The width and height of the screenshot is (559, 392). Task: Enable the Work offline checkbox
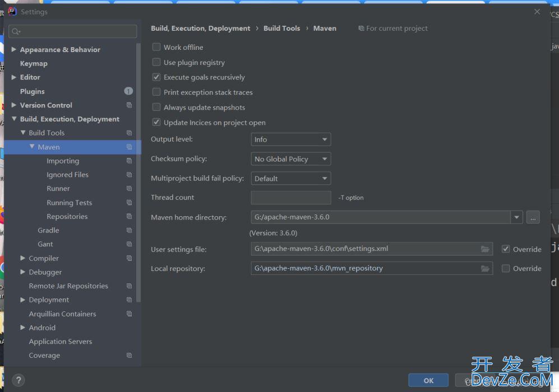click(x=156, y=47)
